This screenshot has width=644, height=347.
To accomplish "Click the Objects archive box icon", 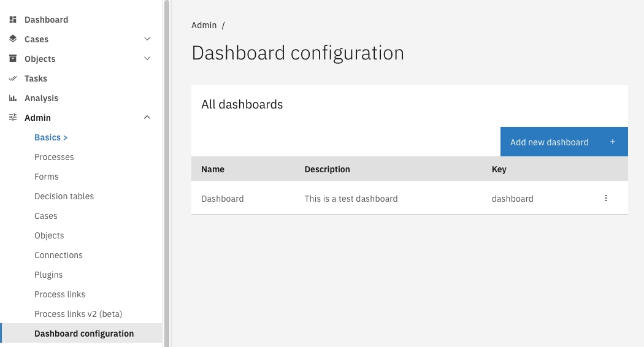I will pos(13,59).
